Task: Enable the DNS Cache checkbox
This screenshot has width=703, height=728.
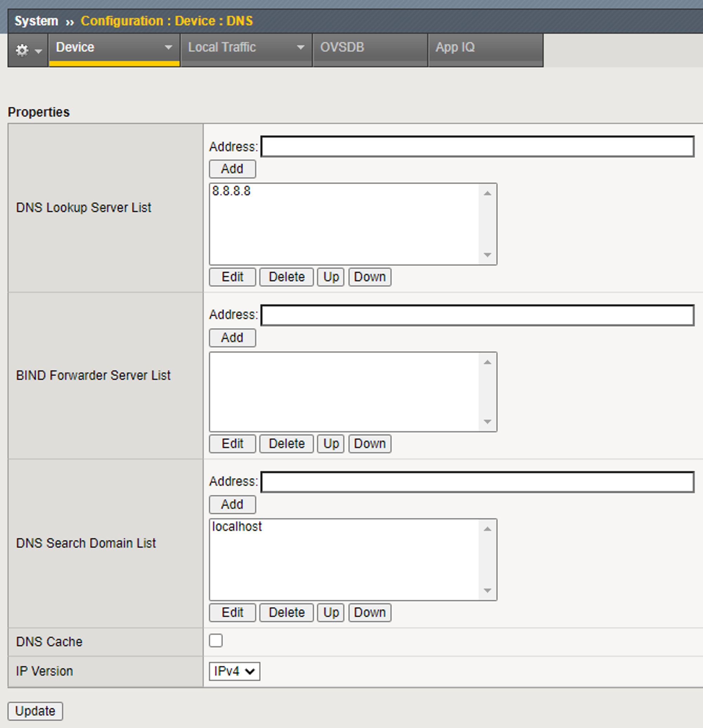Action: pyautogui.click(x=215, y=641)
